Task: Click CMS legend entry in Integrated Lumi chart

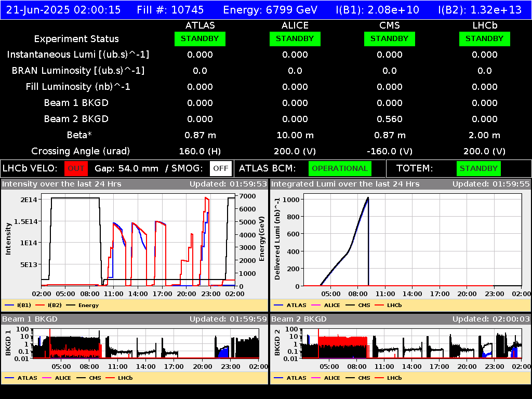Action: 358,305
